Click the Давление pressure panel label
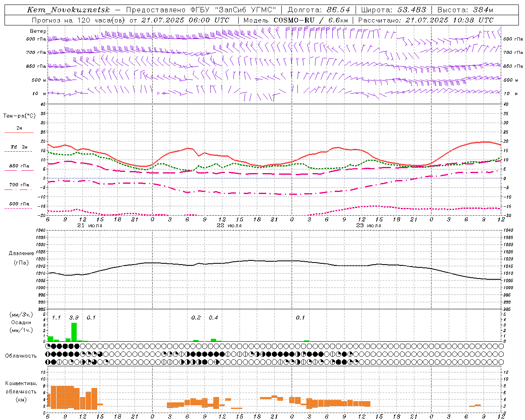 [21, 253]
